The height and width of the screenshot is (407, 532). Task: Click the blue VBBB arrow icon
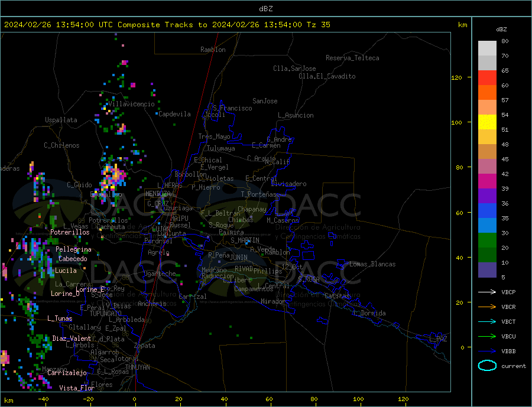click(487, 351)
